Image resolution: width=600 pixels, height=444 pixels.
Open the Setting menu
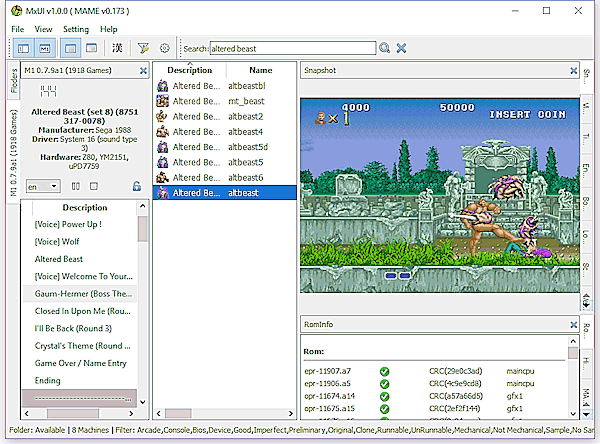(x=75, y=29)
